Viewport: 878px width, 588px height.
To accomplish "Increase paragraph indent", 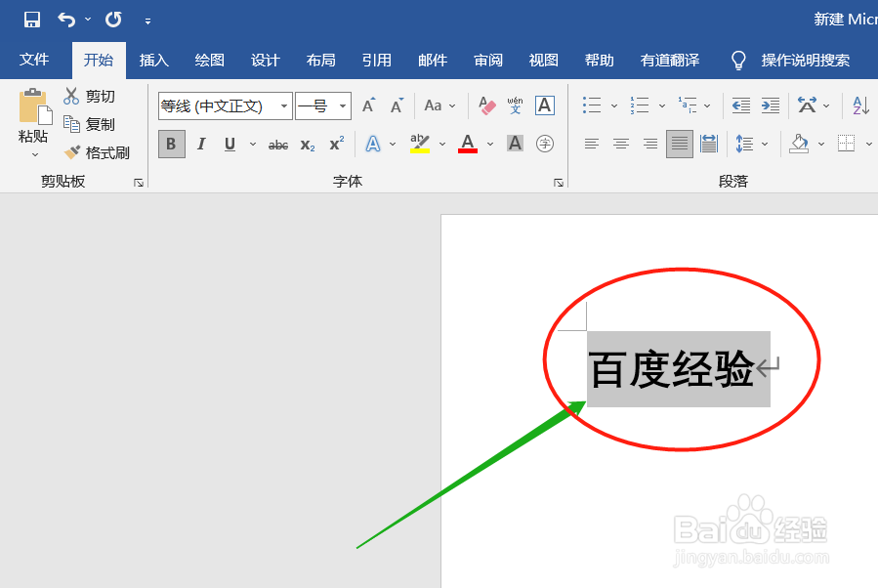I will coord(770,105).
